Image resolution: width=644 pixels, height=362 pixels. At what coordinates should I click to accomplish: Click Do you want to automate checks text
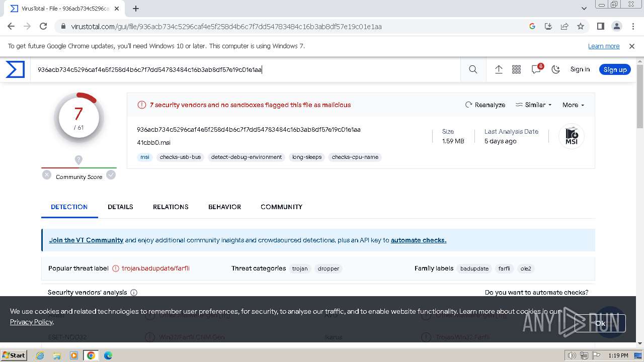pyautogui.click(x=536, y=292)
